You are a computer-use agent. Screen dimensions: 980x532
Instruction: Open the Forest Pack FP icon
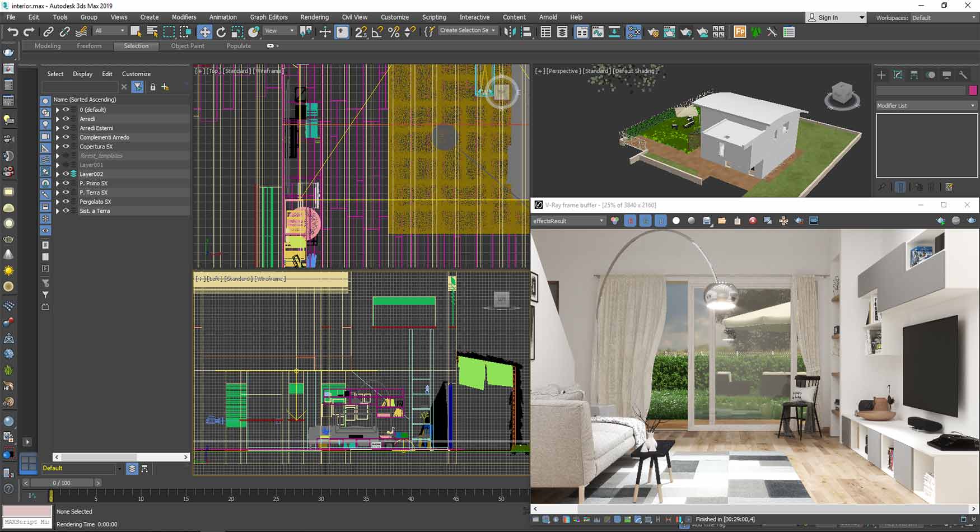click(740, 32)
